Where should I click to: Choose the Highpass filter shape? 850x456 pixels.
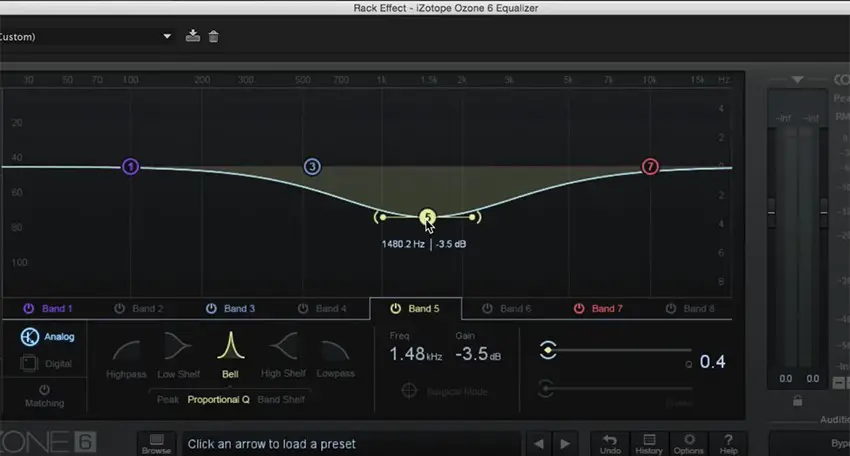pyautogui.click(x=126, y=358)
